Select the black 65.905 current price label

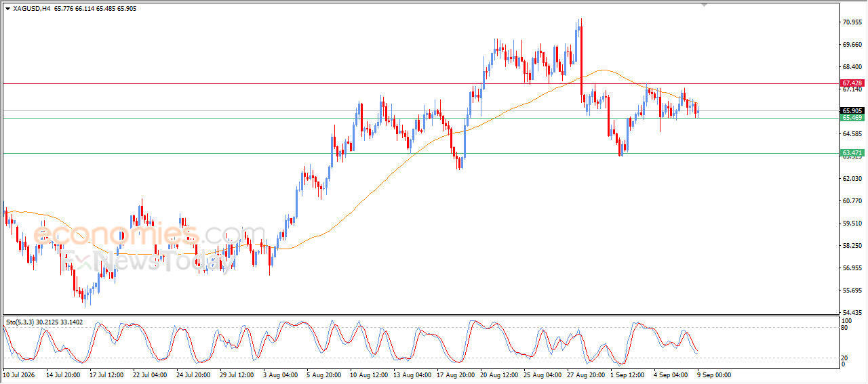852,110
